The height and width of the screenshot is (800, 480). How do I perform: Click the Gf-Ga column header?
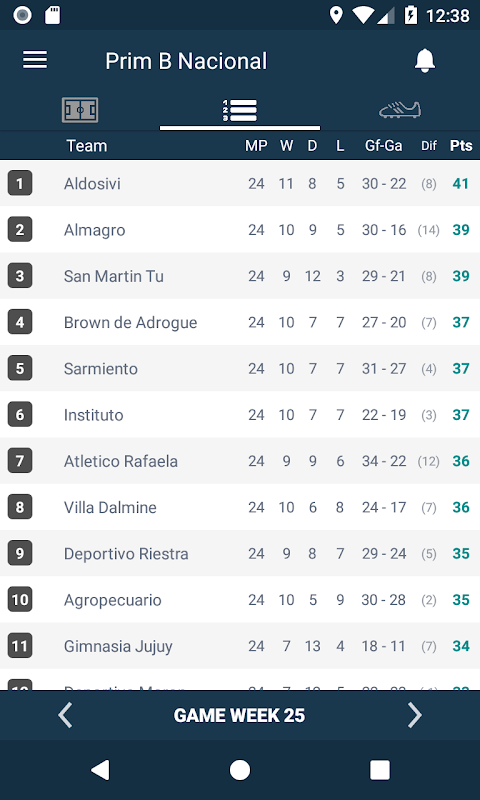[x=384, y=146]
